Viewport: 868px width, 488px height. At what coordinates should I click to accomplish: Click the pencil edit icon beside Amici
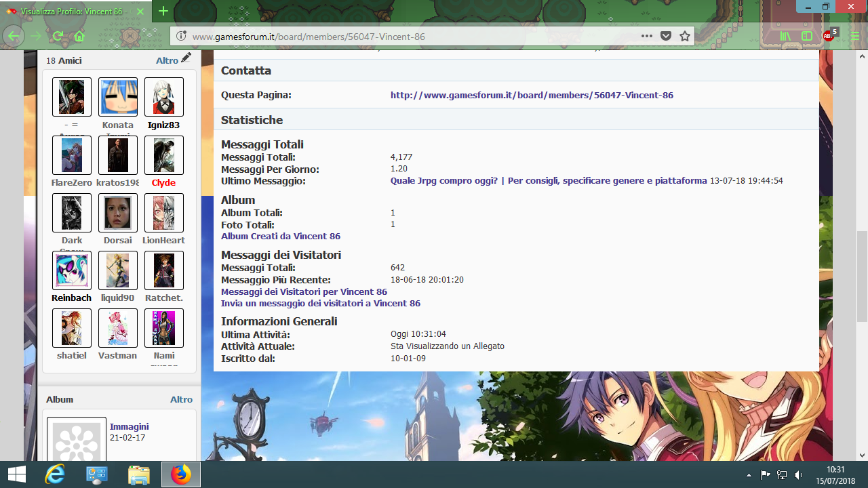click(186, 59)
